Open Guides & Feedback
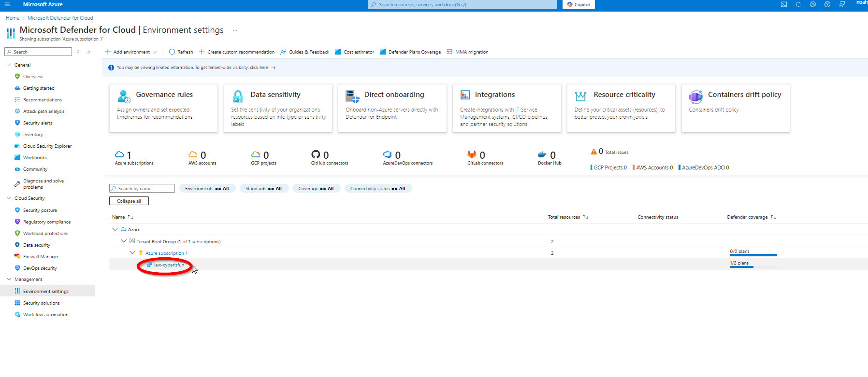 click(305, 52)
